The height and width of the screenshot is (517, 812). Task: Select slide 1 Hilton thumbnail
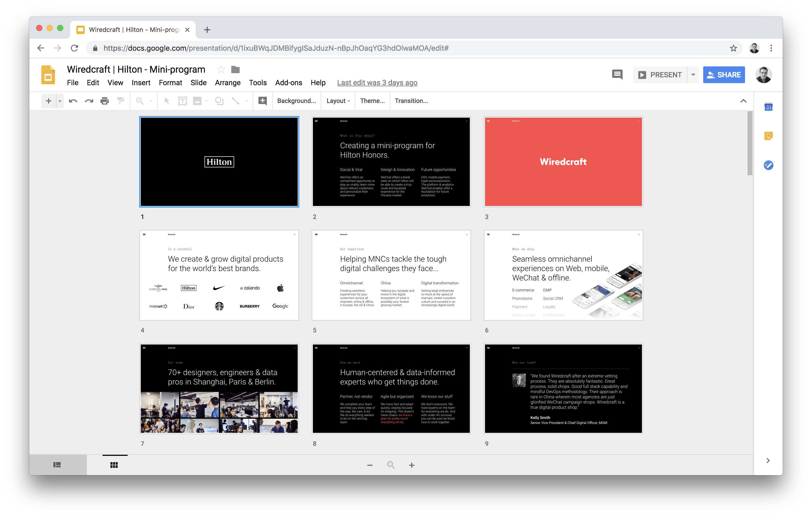click(219, 162)
